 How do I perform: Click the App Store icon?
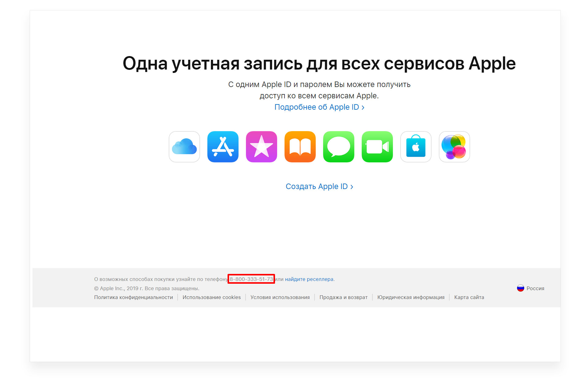pyautogui.click(x=223, y=147)
